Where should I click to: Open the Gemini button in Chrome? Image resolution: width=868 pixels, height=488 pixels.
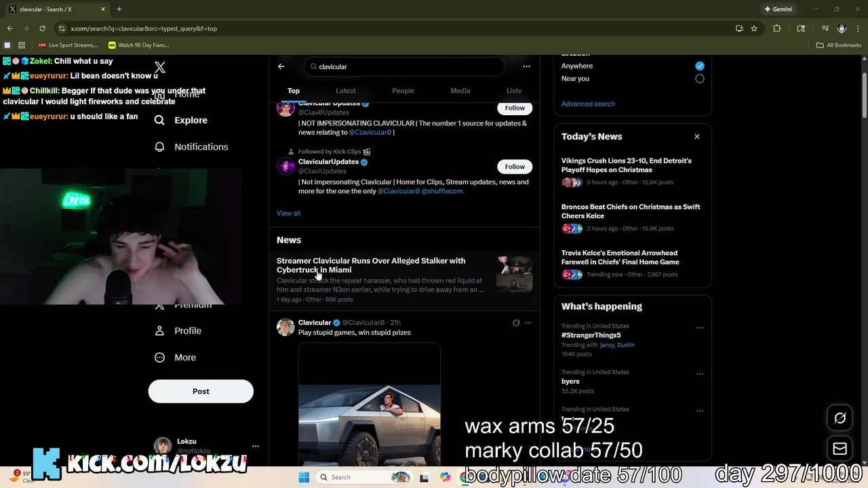(x=778, y=9)
